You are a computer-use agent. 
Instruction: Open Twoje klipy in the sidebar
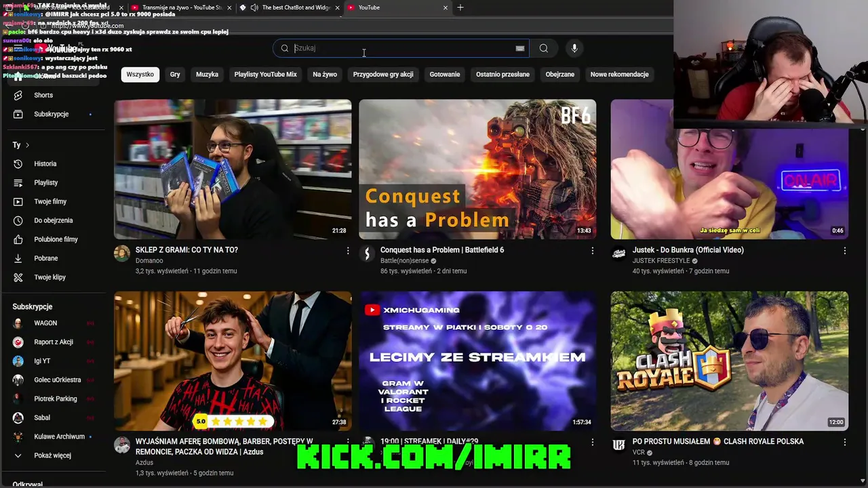[50, 278]
